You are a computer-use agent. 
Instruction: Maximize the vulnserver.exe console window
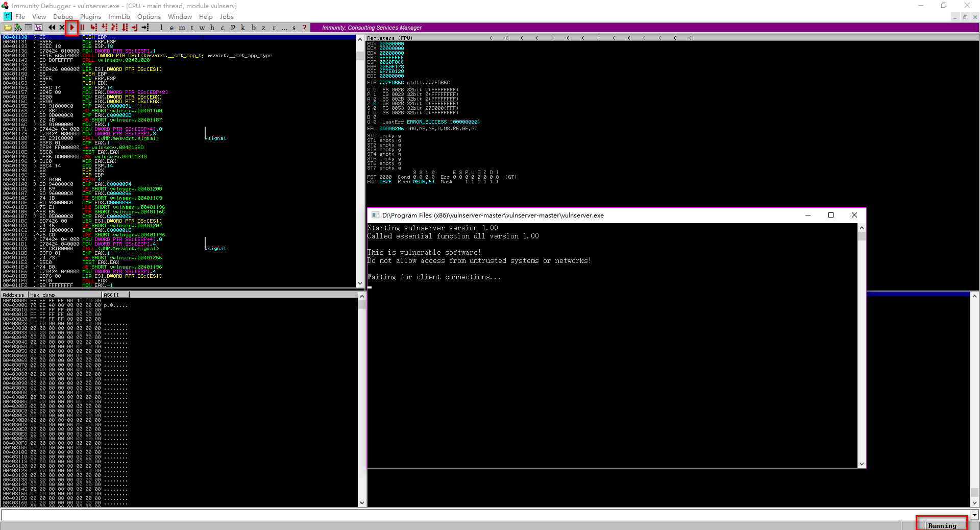(x=831, y=215)
